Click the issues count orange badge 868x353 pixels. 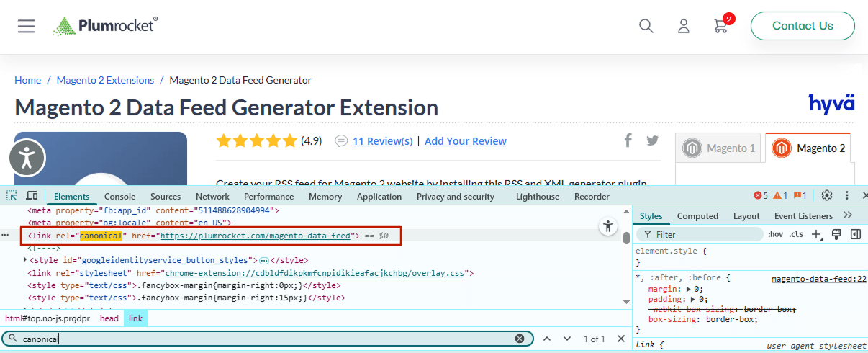800,196
